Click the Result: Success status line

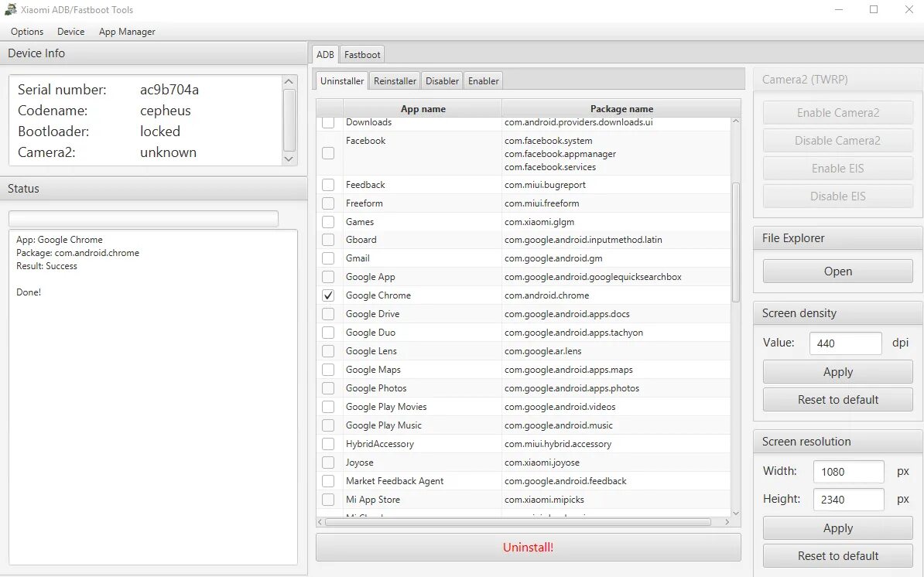click(x=46, y=266)
